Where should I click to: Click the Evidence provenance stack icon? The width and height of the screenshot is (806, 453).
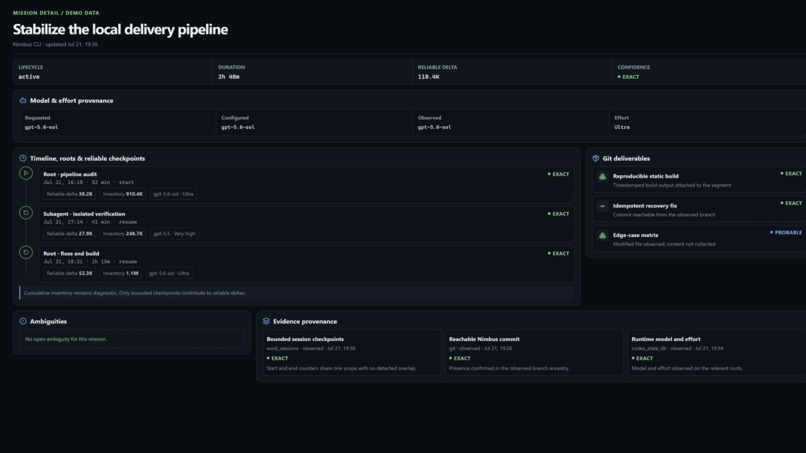click(266, 321)
